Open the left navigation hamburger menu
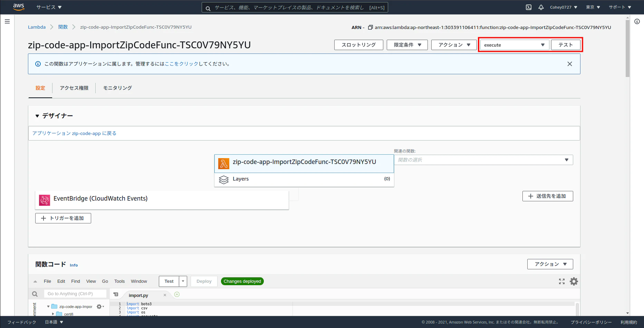Screen dimensions: 644x328 7,21
